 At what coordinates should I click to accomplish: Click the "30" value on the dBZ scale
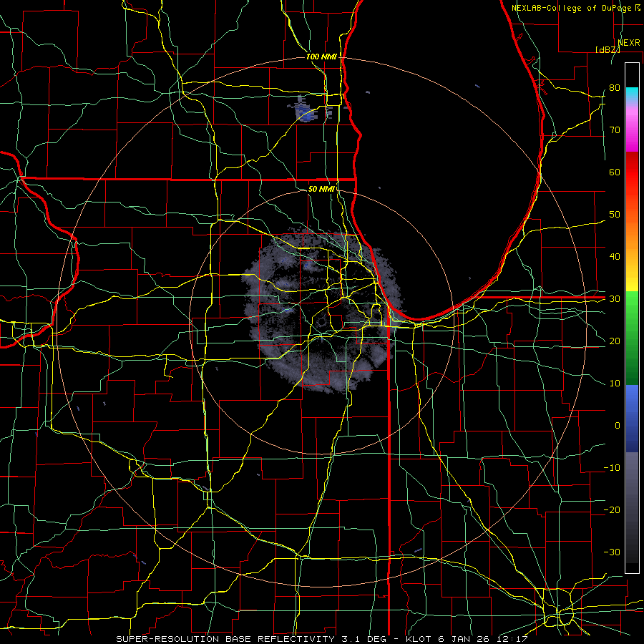point(615,298)
